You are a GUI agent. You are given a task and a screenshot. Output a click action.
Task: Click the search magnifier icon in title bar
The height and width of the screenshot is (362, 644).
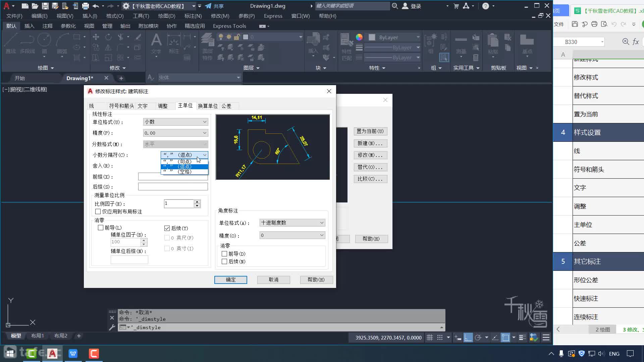(395, 6)
